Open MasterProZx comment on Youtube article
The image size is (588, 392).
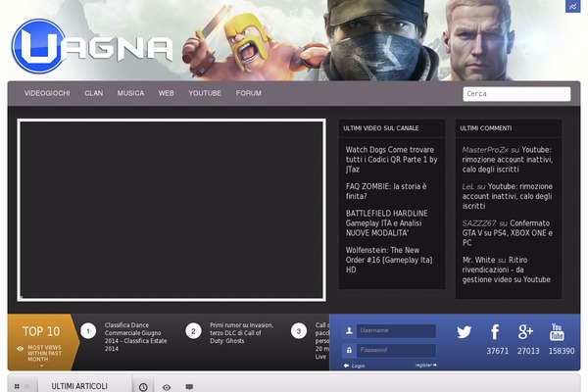tap(508, 160)
